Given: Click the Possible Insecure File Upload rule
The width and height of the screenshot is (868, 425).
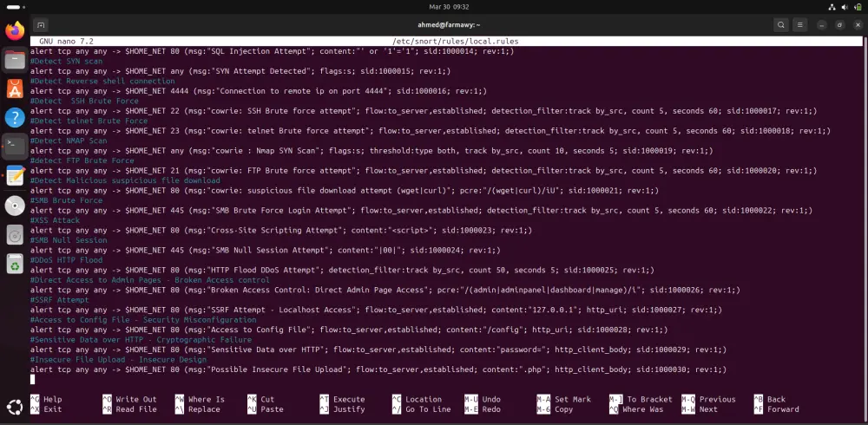Looking at the screenshot, I should coord(378,369).
